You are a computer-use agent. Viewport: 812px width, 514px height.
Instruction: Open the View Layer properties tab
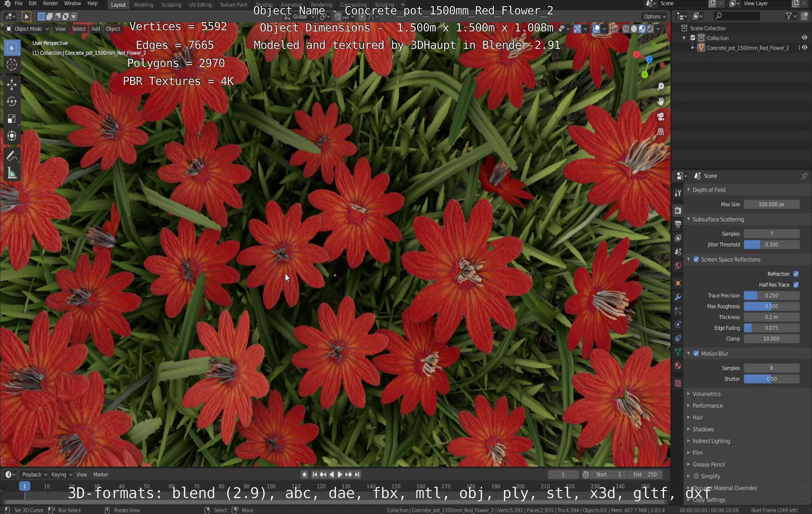677,238
